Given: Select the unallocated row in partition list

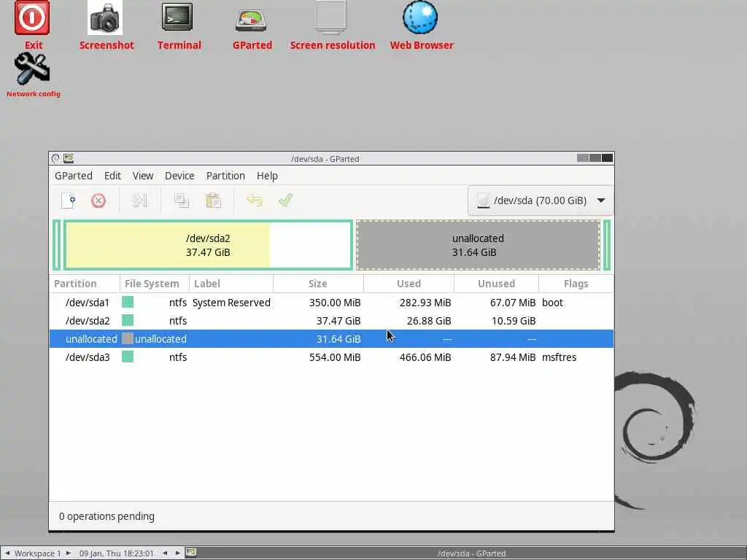Looking at the screenshot, I should point(332,339).
